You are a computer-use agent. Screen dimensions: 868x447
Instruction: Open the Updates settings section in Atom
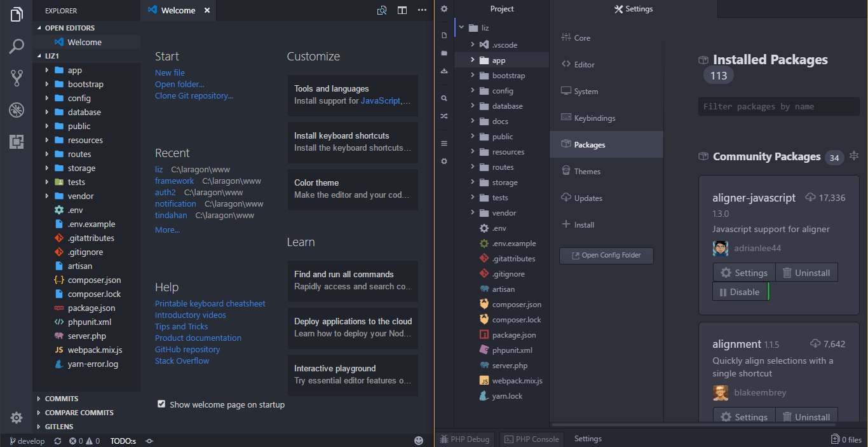tap(606, 198)
